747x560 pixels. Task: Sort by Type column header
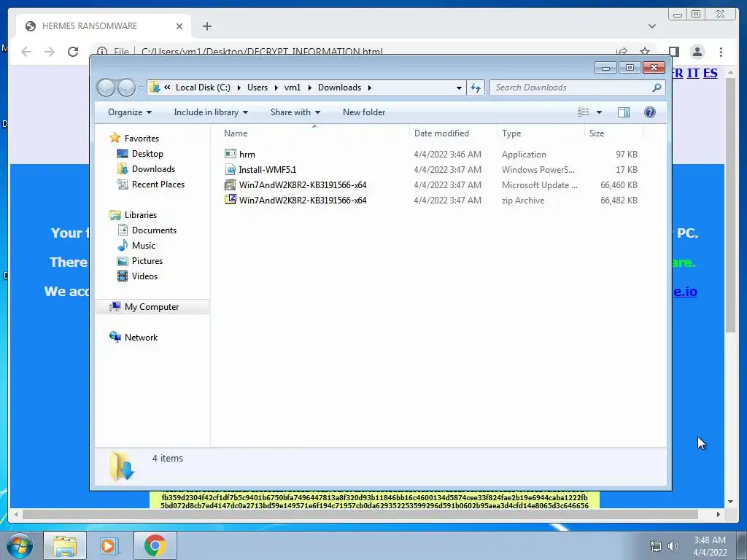[x=541, y=133]
